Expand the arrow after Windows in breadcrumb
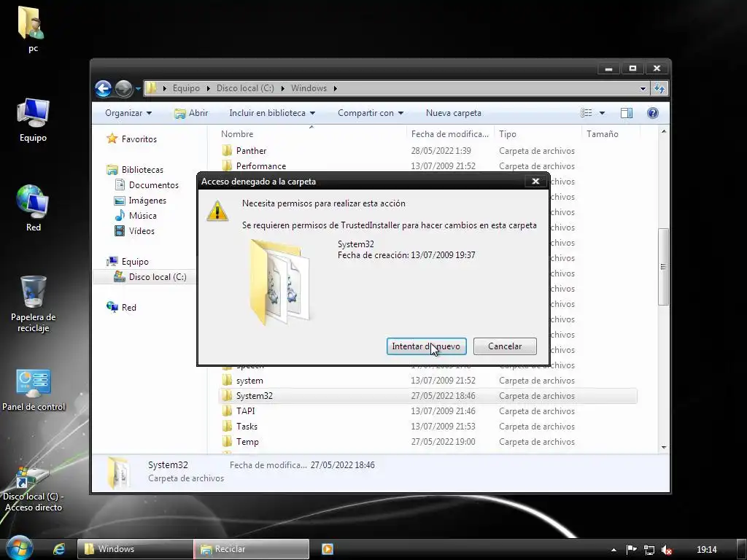This screenshot has height=560, width=747. coord(336,88)
